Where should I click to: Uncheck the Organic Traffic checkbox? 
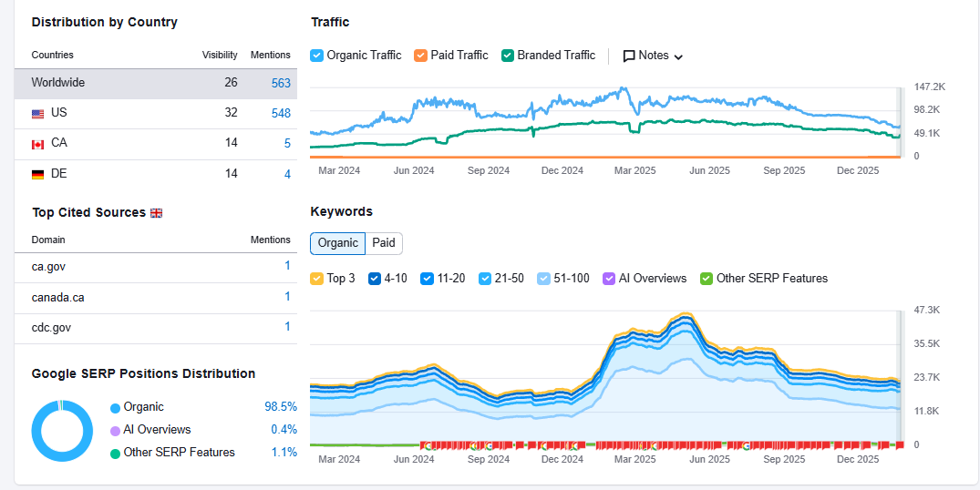click(x=317, y=56)
